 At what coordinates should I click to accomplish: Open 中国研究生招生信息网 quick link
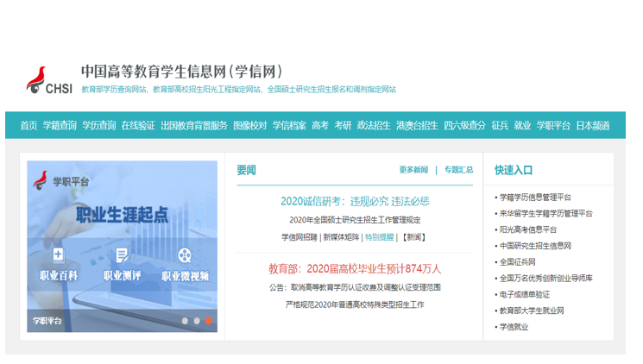coord(535,246)
